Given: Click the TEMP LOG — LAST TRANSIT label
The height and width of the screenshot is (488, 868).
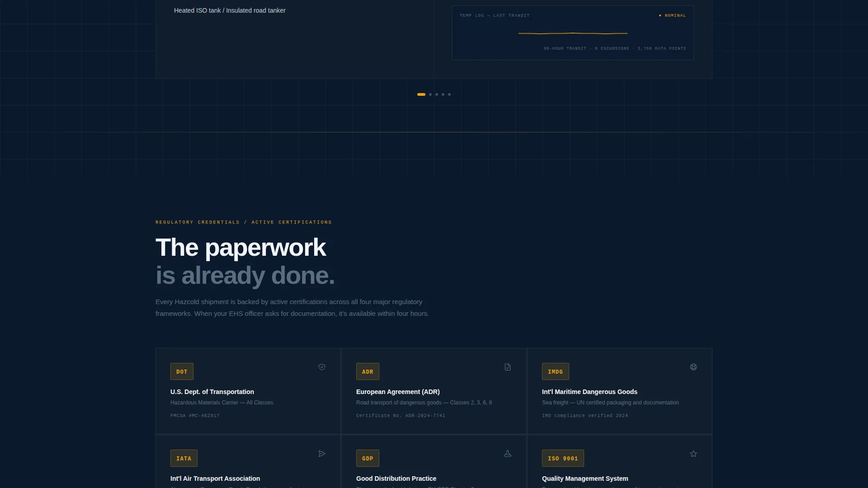Looking at the screenshot, I should (495, 15).
